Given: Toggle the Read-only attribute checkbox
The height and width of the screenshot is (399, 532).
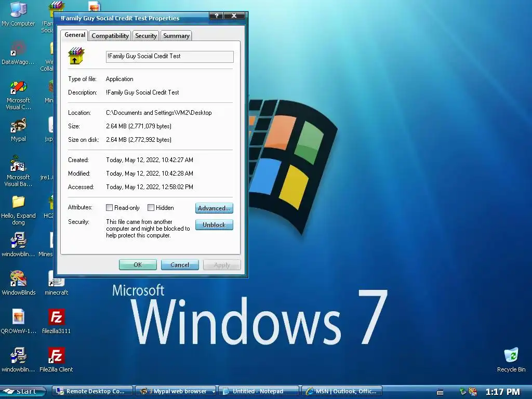Looking at the screenshot, I should coord(109,208).
